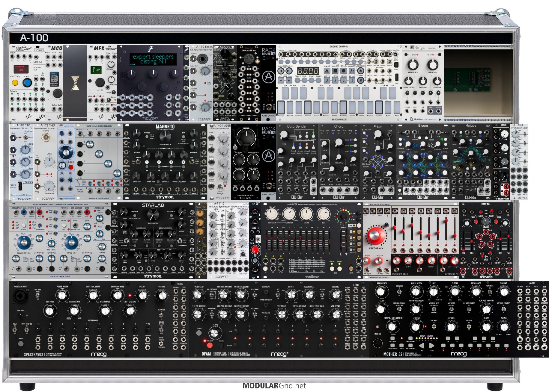Open the MODULARGrid.net link
This screenshot has height=392, width=549.
click(274, 386)
